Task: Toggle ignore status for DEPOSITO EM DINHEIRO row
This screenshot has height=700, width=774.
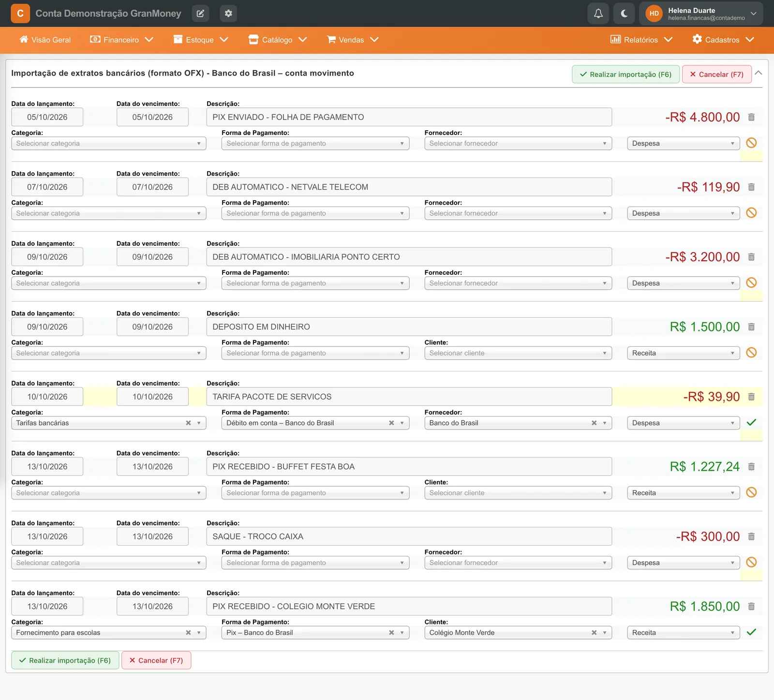Action: 751,353
